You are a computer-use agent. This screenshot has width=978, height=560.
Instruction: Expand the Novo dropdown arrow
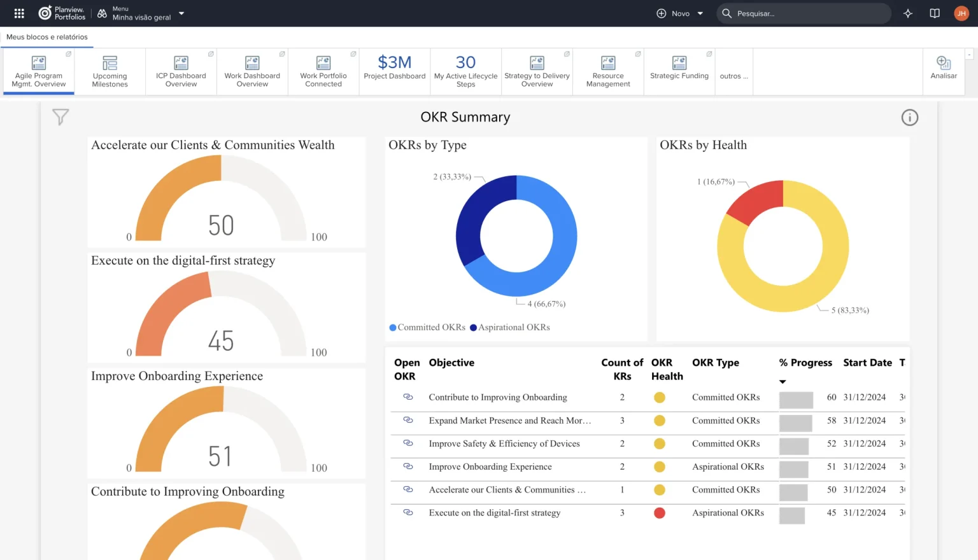click(700, 13)
